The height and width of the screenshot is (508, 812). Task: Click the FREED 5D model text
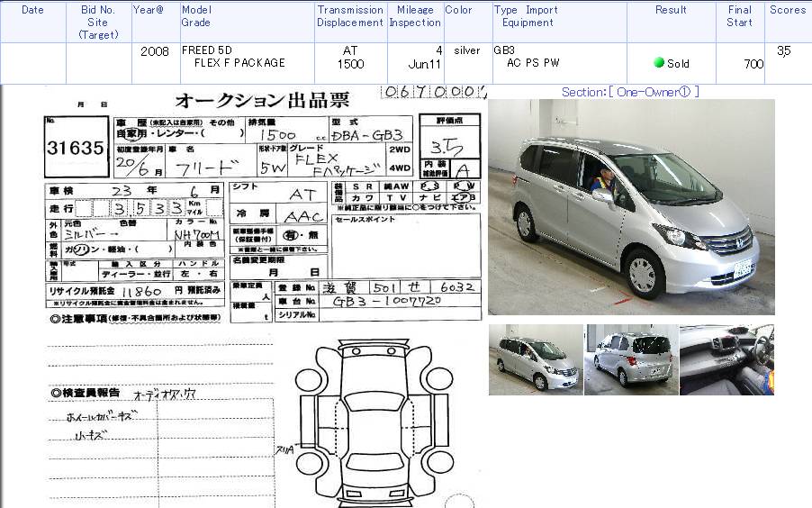click(207, 50)
